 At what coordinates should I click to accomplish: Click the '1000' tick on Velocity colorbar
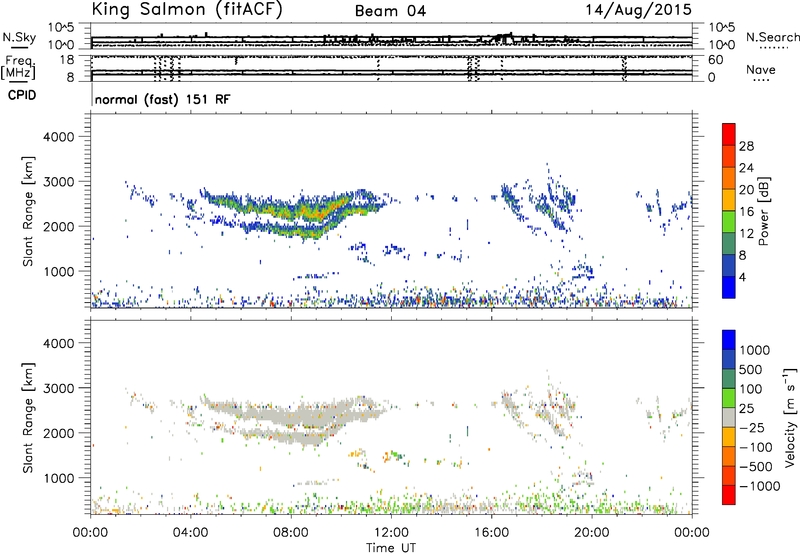[755, 350]
